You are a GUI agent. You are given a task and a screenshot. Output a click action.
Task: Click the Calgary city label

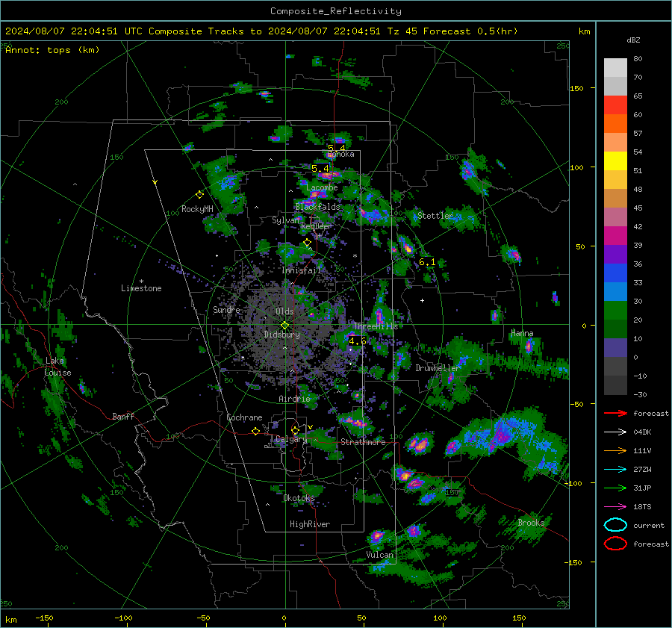(x=291, y=439)
